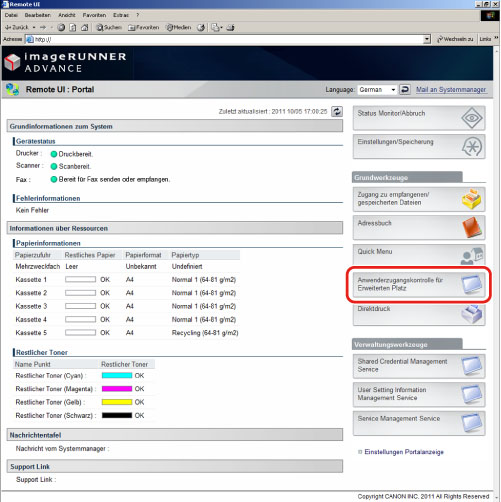Click the Remote UI globe icon

[x=12, y=89]
